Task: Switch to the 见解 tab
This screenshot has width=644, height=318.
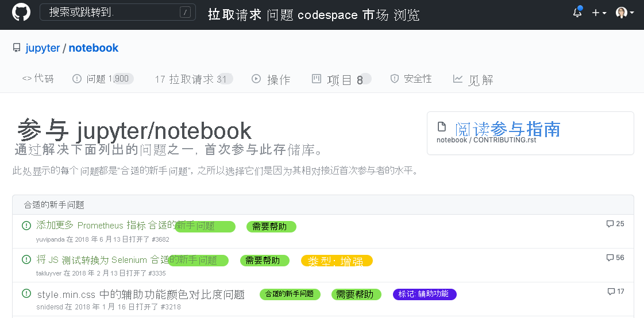Action: pyautogui.click(x=473, y=79)
